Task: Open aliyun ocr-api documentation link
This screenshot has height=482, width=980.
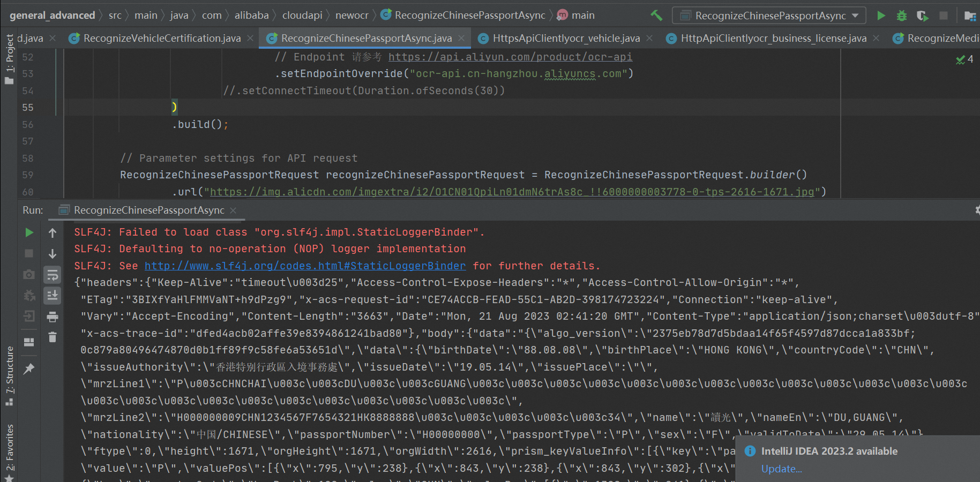Action: tap(510, 57)
